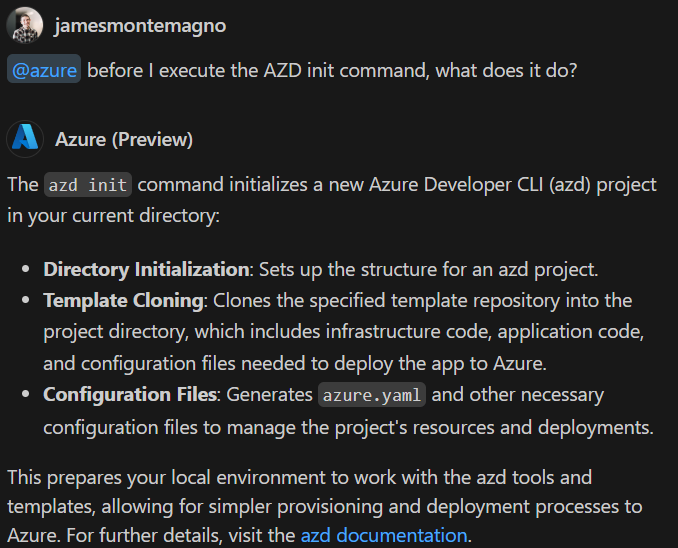Click the Azure logo icon
Screen dimensions: 678x548
(x=25, y=139)
